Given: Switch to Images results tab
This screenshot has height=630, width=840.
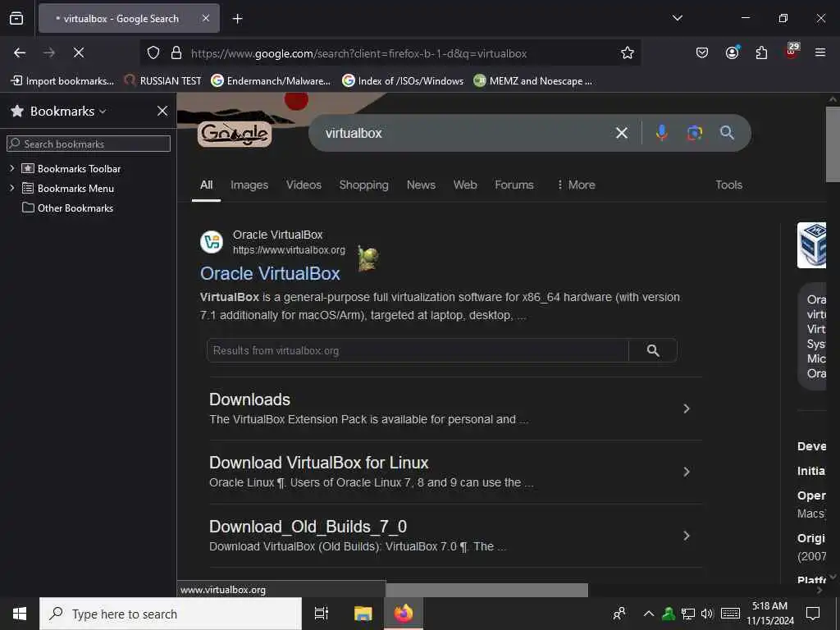Looking at the screenshot, I should [x=249, y=185].
